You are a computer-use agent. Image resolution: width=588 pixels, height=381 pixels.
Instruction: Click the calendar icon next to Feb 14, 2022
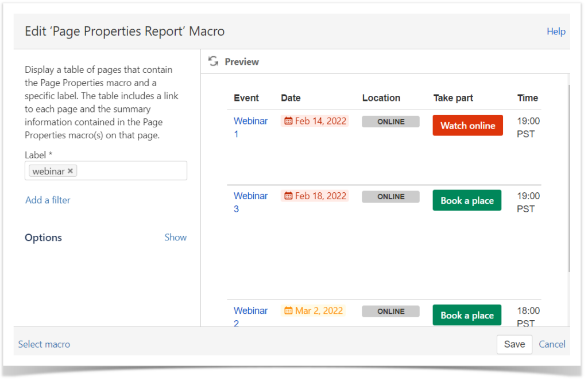(x=288, y=120)
